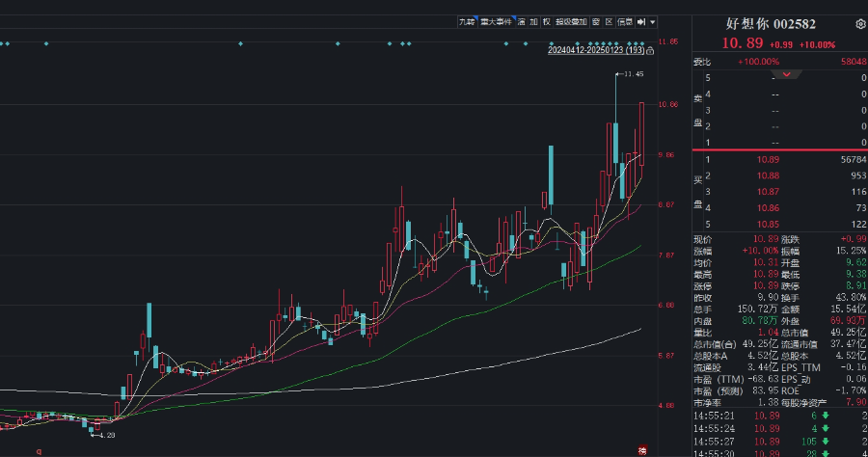Click the 区 interval toolbar icon
This screenshot has width=868, height=457.
point(609,21)
